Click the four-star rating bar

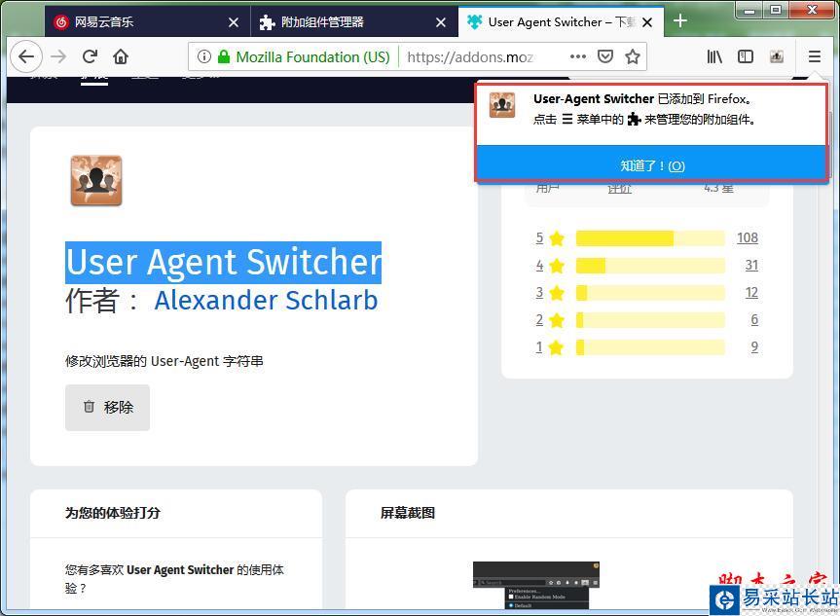650,266
